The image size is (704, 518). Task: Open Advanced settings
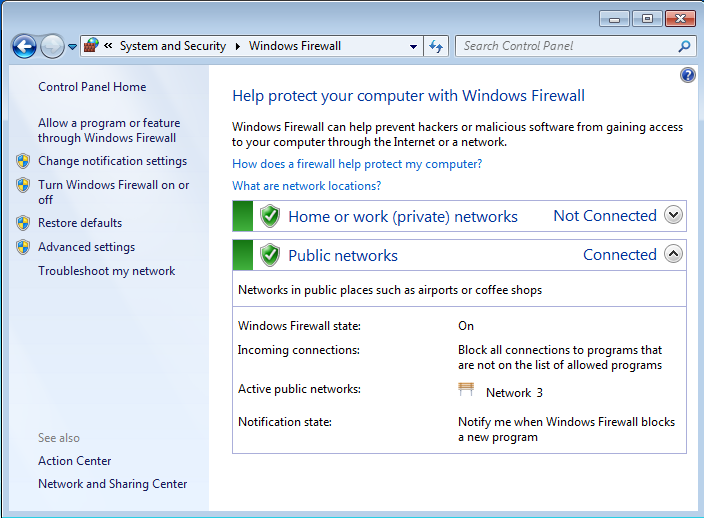click(x=86, y=247)
